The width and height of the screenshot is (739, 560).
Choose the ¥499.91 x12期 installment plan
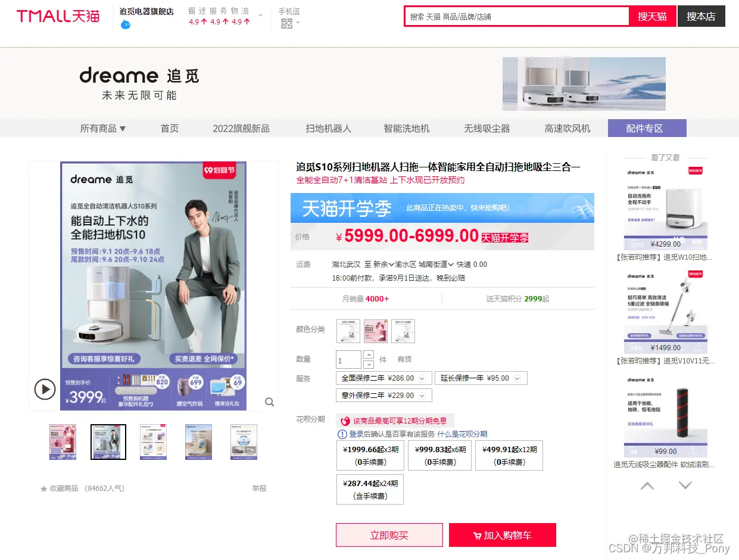tap(509, 456)
